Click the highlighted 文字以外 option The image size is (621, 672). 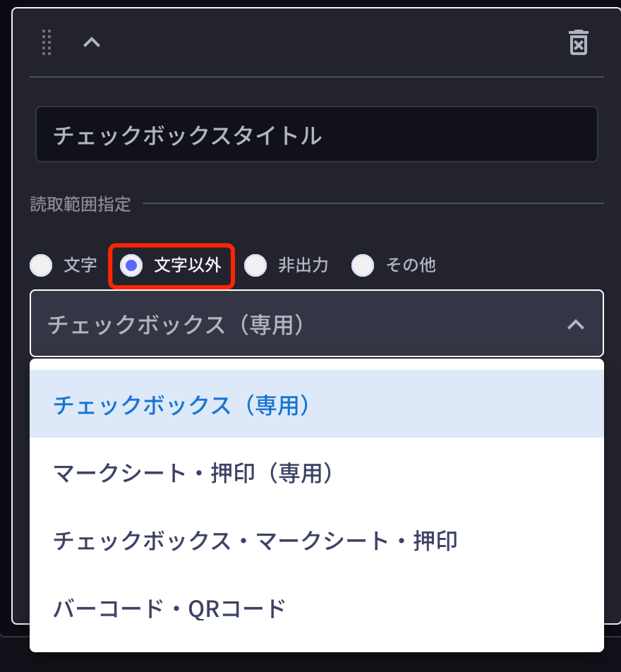pos(171,265)
